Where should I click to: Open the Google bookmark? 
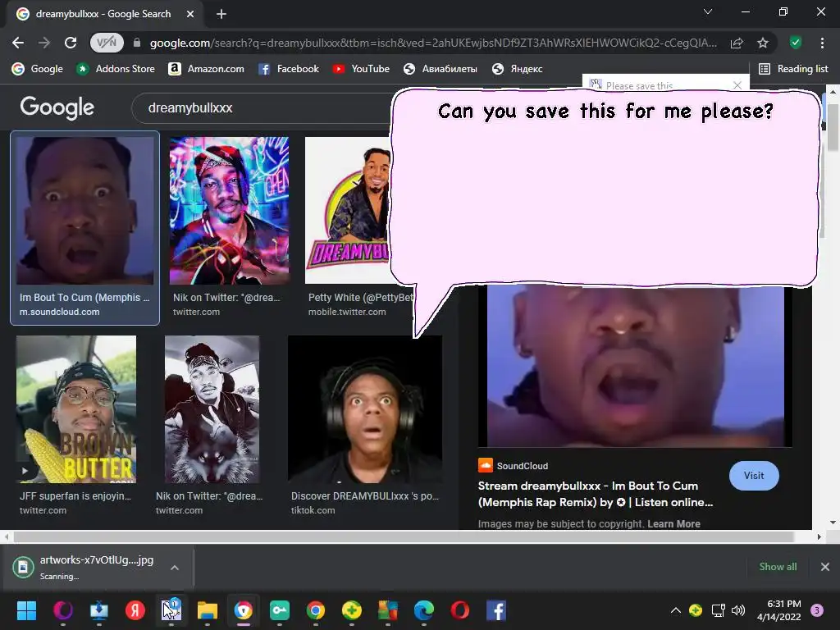[x=38, y=69]
